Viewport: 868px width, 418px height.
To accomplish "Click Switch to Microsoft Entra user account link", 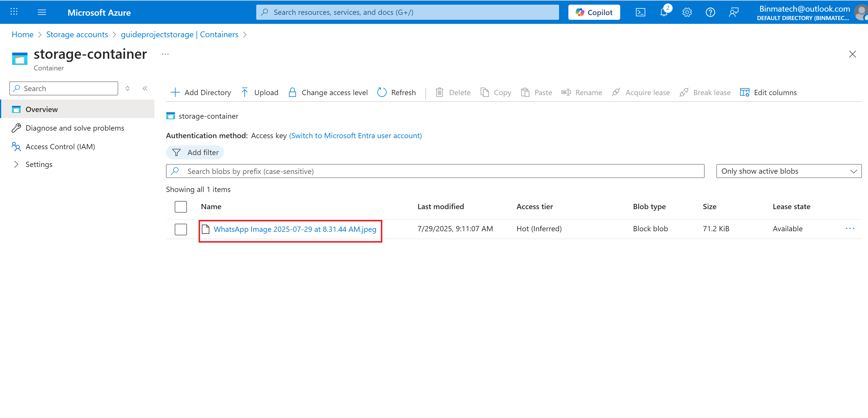I will pyautogui.click(x=355, y=136).
